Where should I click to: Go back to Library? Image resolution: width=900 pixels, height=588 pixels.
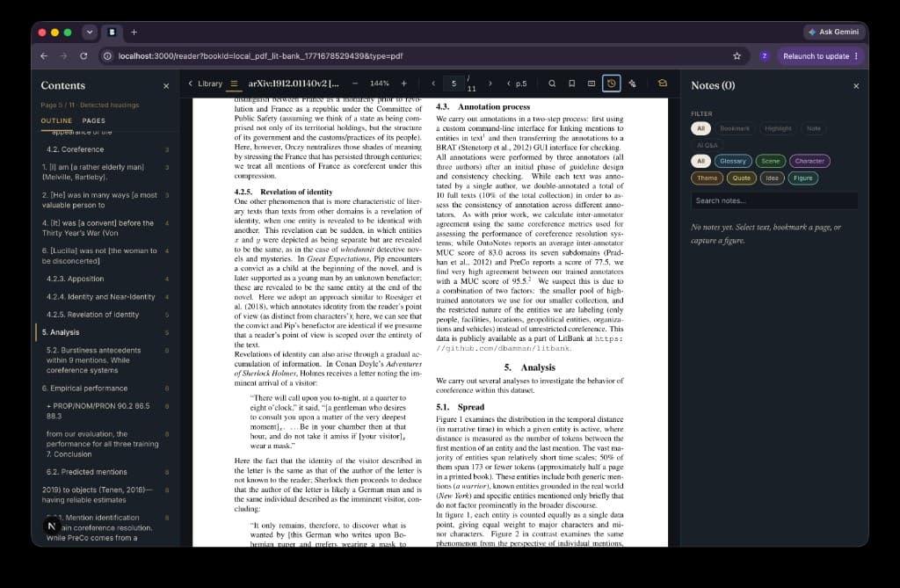206,83
